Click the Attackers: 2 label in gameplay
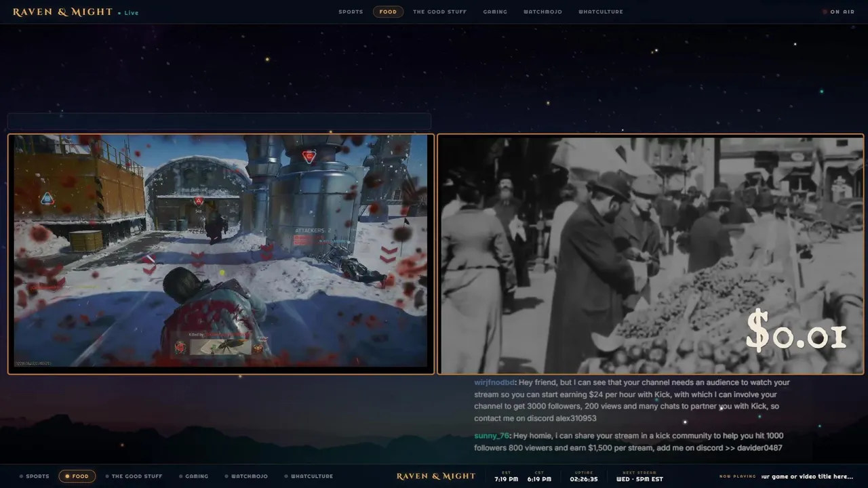The height and width of the screenshot is (488, 868). click(313, 230)
